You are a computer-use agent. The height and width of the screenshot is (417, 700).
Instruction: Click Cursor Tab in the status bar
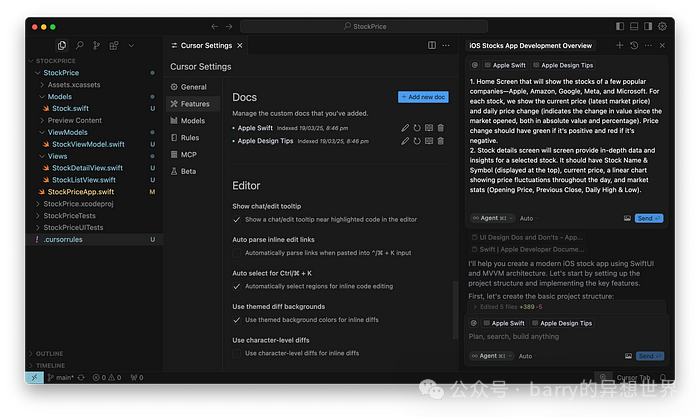click(633, 378)
